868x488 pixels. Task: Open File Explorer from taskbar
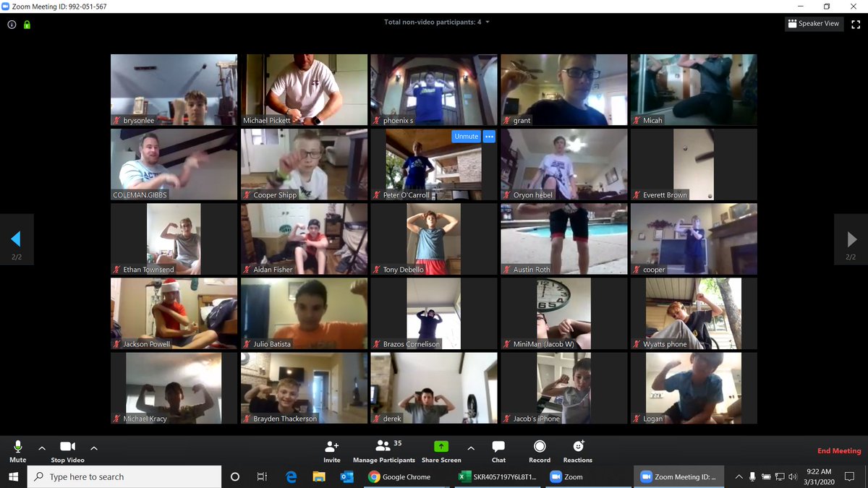pos(318,476)
